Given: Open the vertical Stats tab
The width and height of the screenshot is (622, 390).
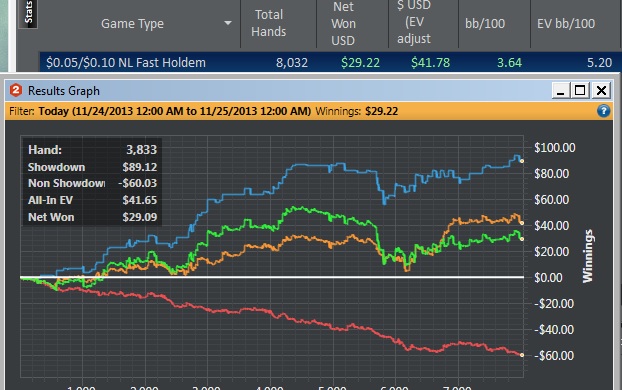Looking at the screenshot, I should tap(29, 13).
